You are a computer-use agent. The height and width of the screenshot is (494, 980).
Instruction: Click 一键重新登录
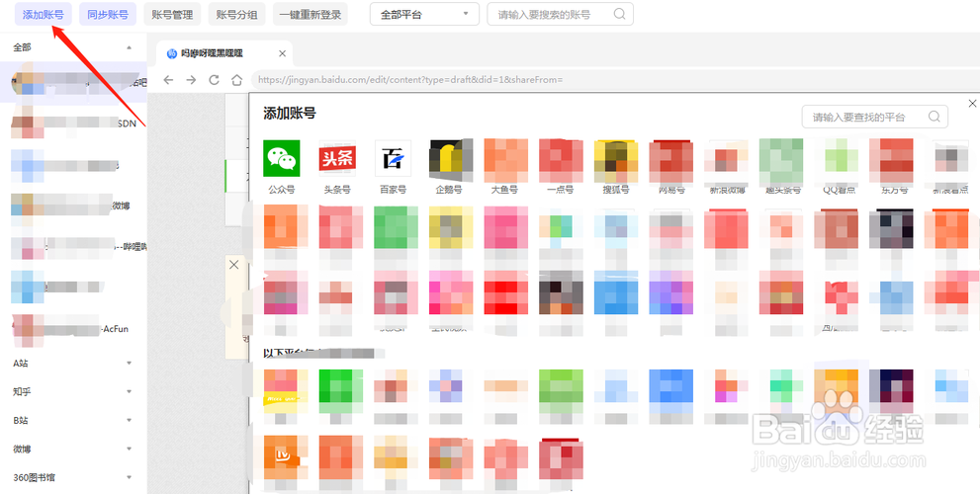click(x=311, y=15)
